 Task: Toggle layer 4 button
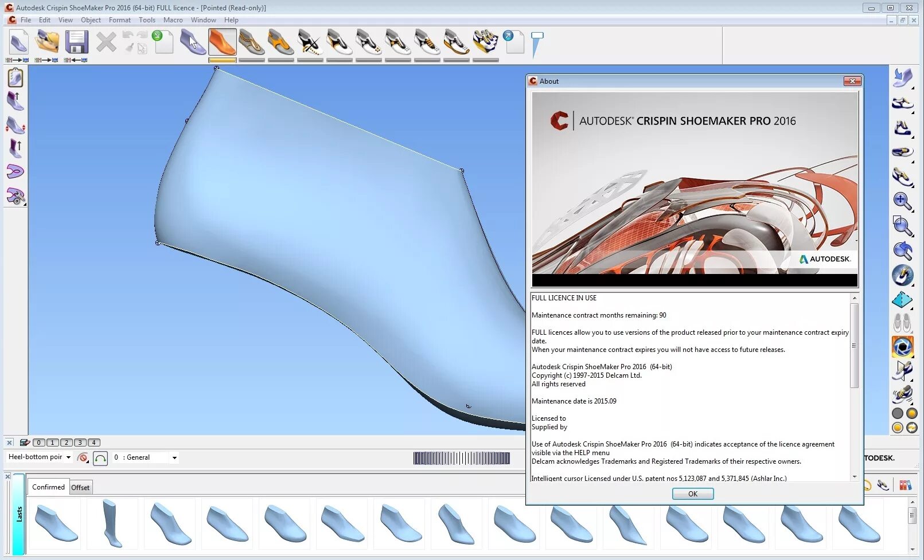94,442
